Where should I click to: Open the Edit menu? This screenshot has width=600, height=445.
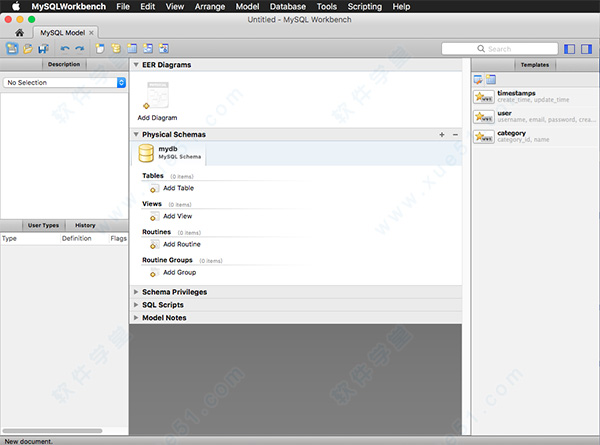[147, 7]
